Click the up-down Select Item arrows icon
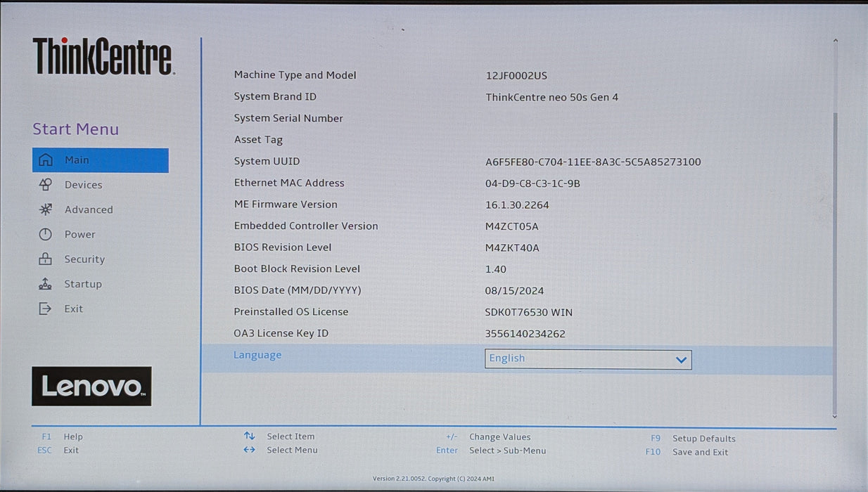 point(249,436)
